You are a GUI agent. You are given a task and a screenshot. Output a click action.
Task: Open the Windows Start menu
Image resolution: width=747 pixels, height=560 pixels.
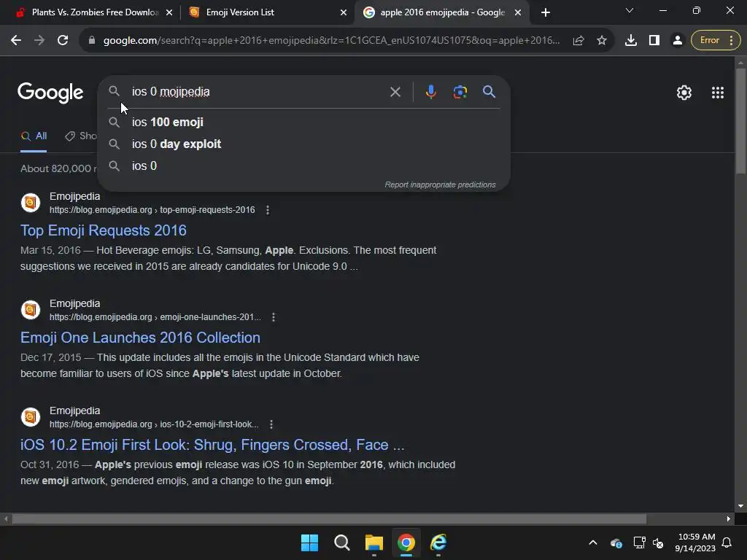point(309,542)
